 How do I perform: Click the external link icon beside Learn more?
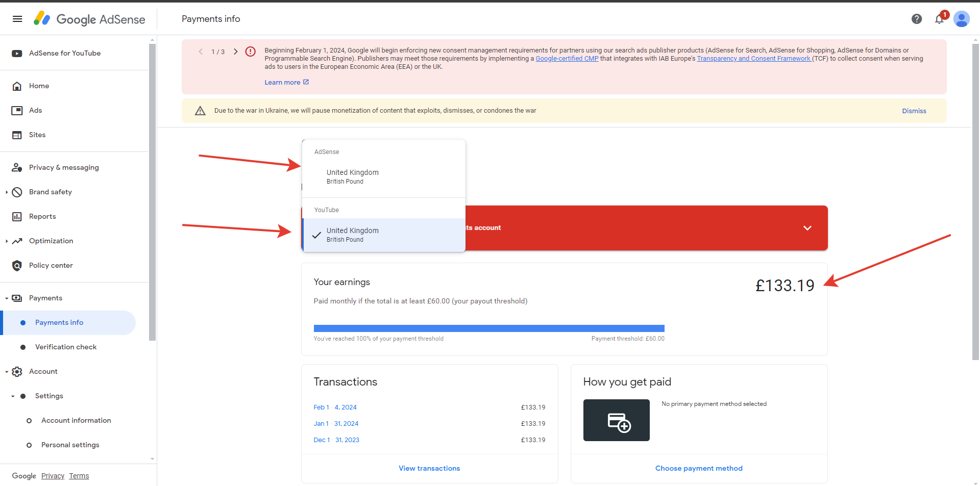point(306,82)
